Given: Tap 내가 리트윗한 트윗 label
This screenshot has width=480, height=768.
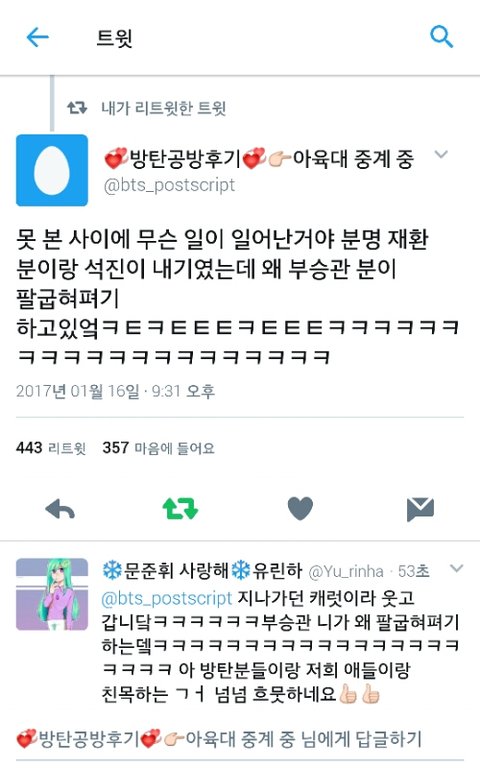Looking at the screenshot, I should [164, 108].
